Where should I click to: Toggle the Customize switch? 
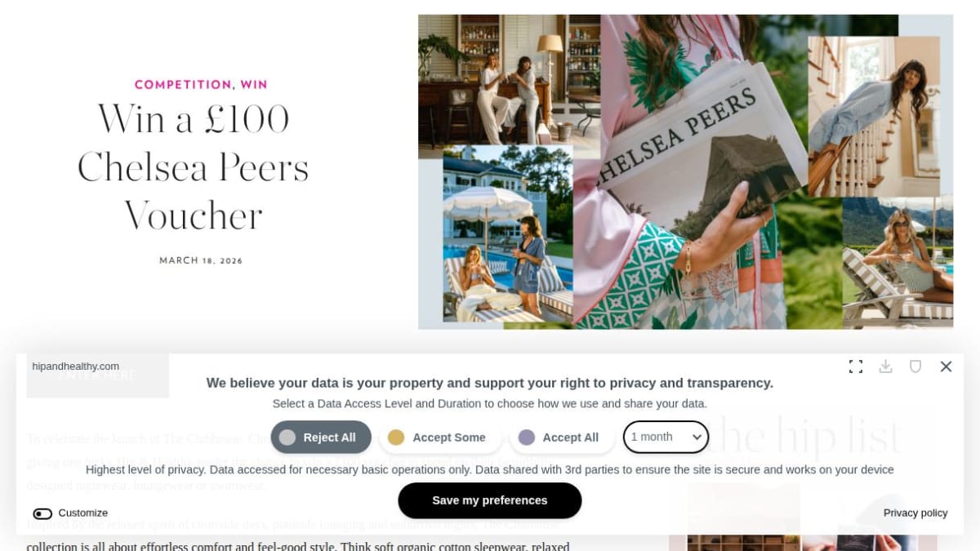click(42, 513)
